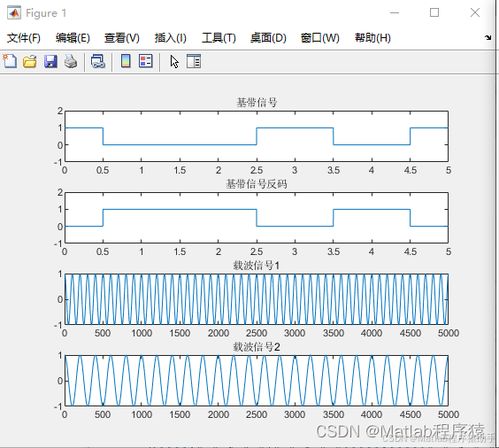499x448 pixels.
Task: Open the 桌面(D) menu
Action: 268,38
